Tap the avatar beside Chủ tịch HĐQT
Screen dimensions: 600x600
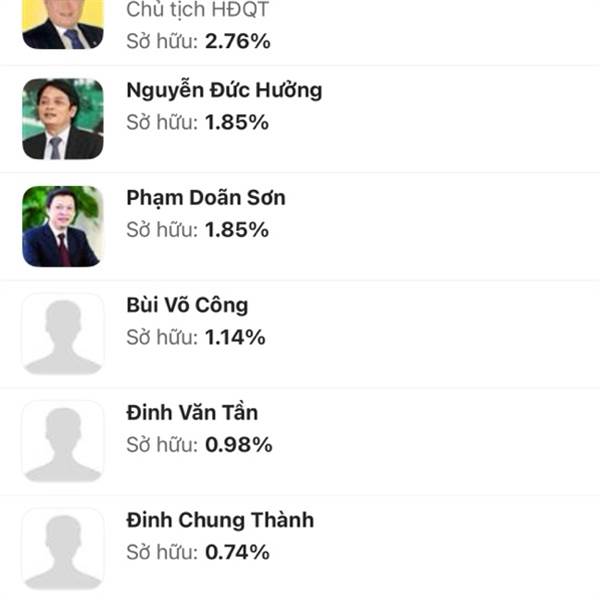(x=62, y=24)
